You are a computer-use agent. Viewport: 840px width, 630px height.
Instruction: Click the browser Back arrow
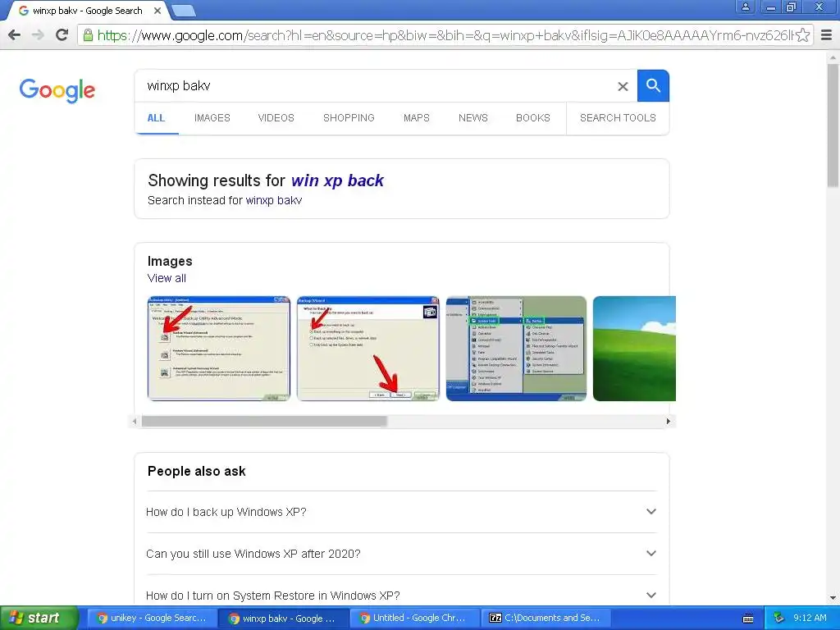pos(15,34)
